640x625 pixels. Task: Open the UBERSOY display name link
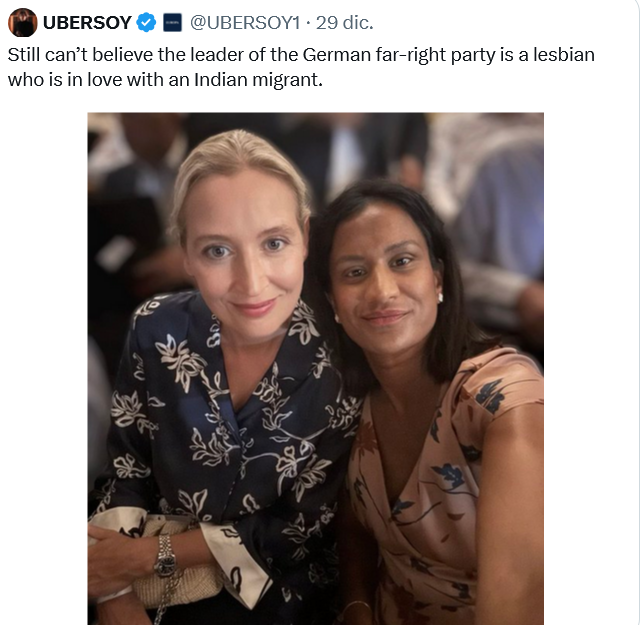pyautogui.click(x=87, y=22)
